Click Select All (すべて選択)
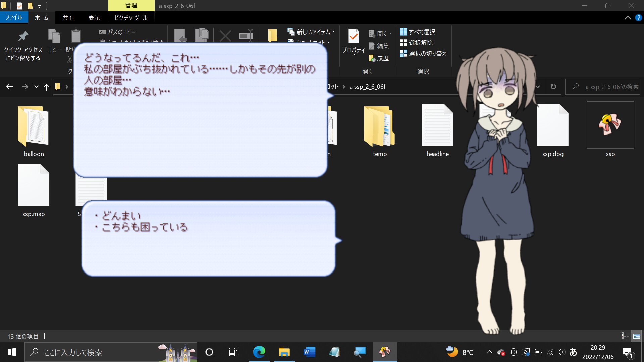Image resolution: width=644 pixels, height=362 pixels. (x=418, y=32)
